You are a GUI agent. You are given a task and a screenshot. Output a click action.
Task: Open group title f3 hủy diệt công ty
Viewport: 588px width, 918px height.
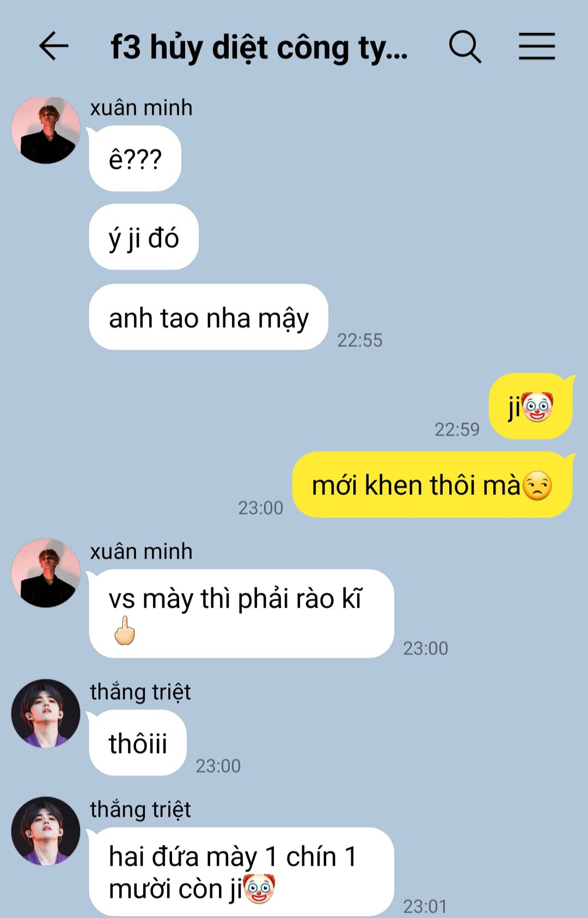coord(259,47)
